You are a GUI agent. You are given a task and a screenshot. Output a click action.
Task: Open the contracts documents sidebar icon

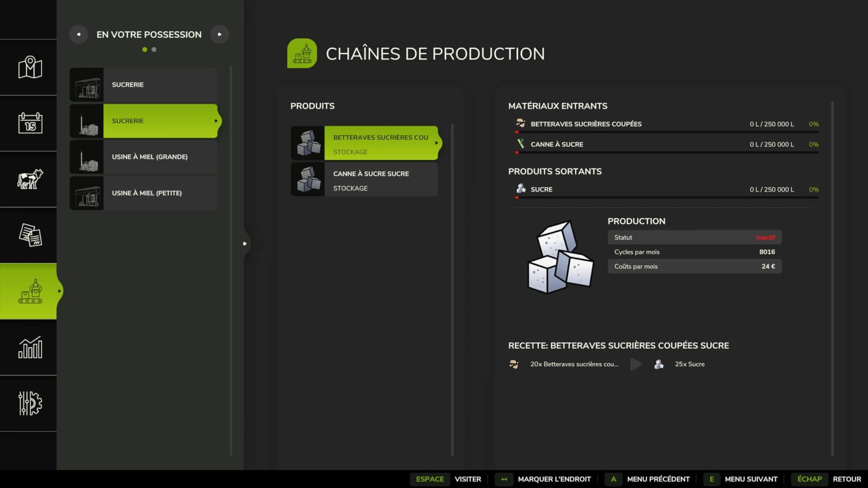(x=30, y=235)
